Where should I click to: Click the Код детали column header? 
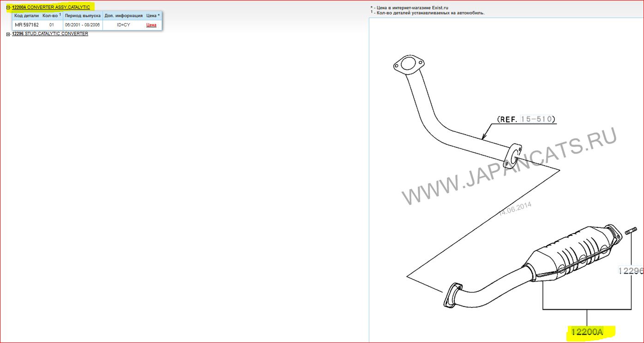tap(27, 16)
